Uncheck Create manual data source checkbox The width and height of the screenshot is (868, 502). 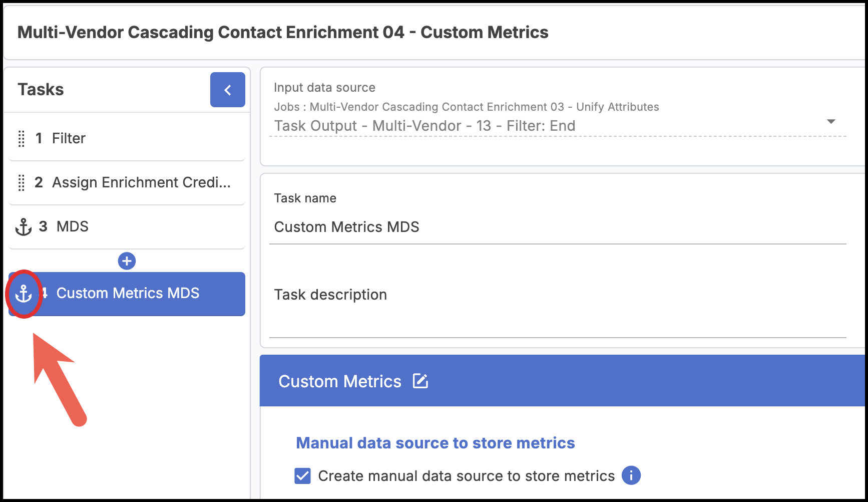(302, 476)
